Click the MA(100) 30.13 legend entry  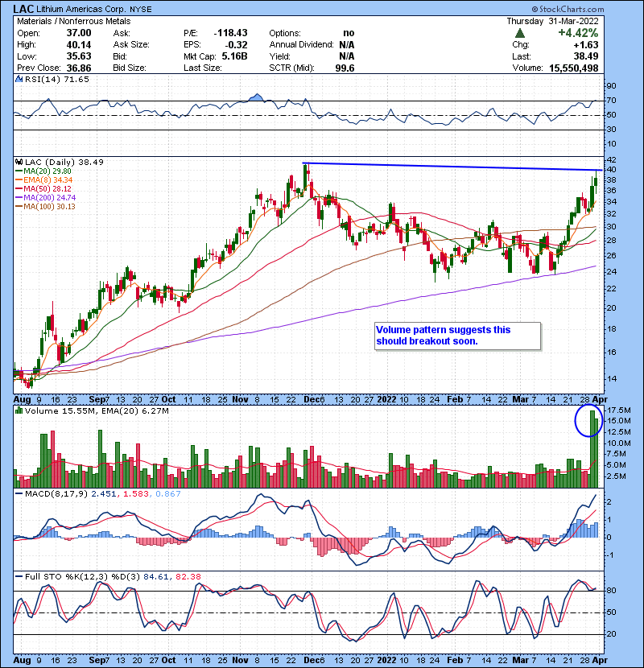[46, 207]
